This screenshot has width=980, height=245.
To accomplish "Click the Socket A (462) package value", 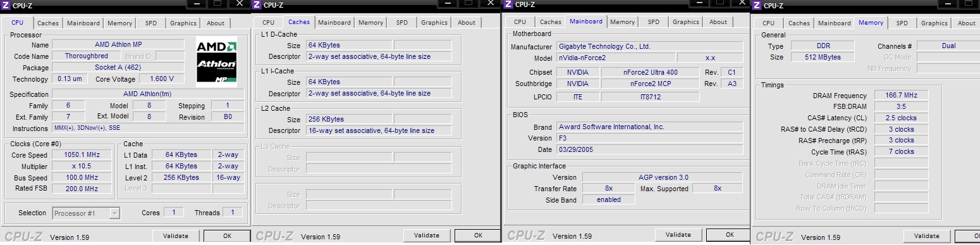I will click(118, 68).
